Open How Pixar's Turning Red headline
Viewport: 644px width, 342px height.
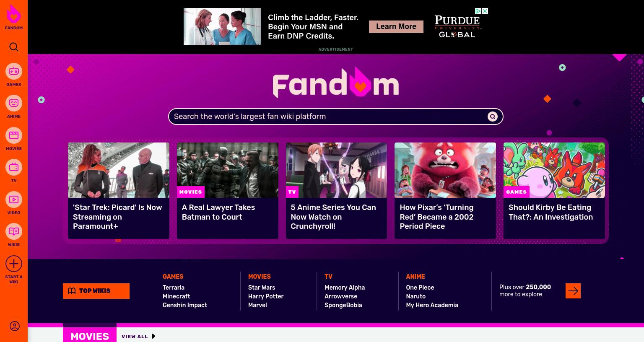click(436, 217)
